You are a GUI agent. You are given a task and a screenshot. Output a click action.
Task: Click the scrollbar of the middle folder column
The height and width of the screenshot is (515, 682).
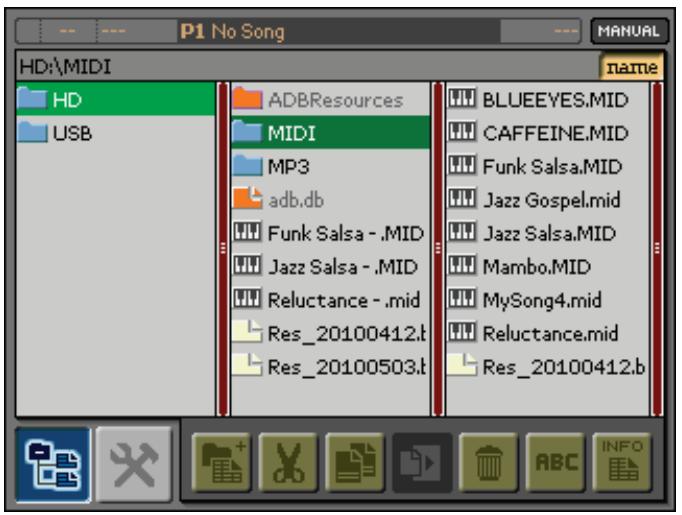[438, 248]
